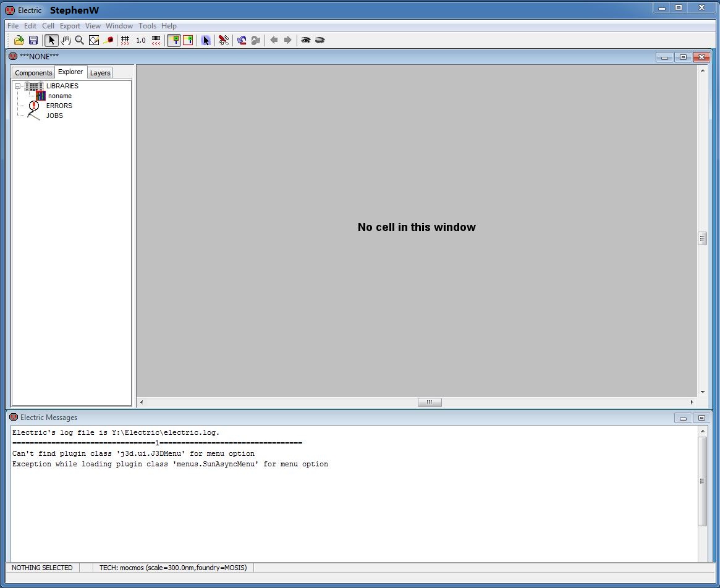Click the "Electric's log file is" message line
The image size is (720, 588).
pos(116,432)
